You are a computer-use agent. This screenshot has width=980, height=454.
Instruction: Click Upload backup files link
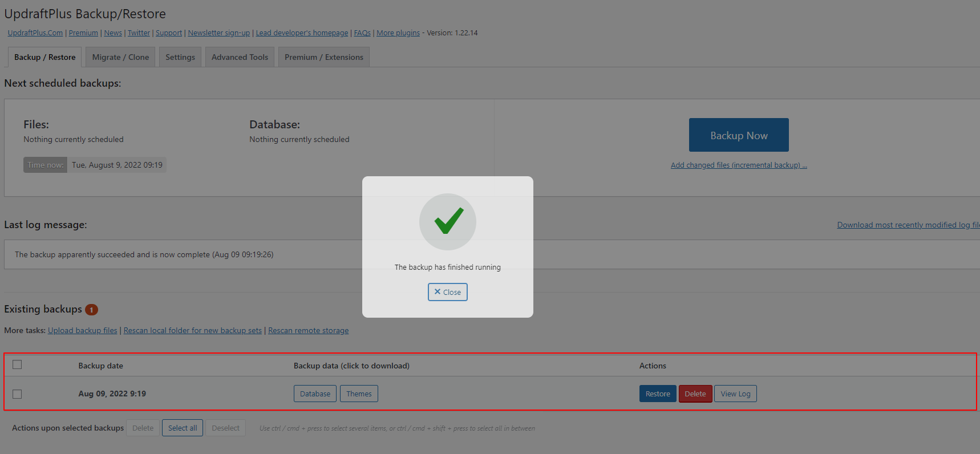(83, 330)
